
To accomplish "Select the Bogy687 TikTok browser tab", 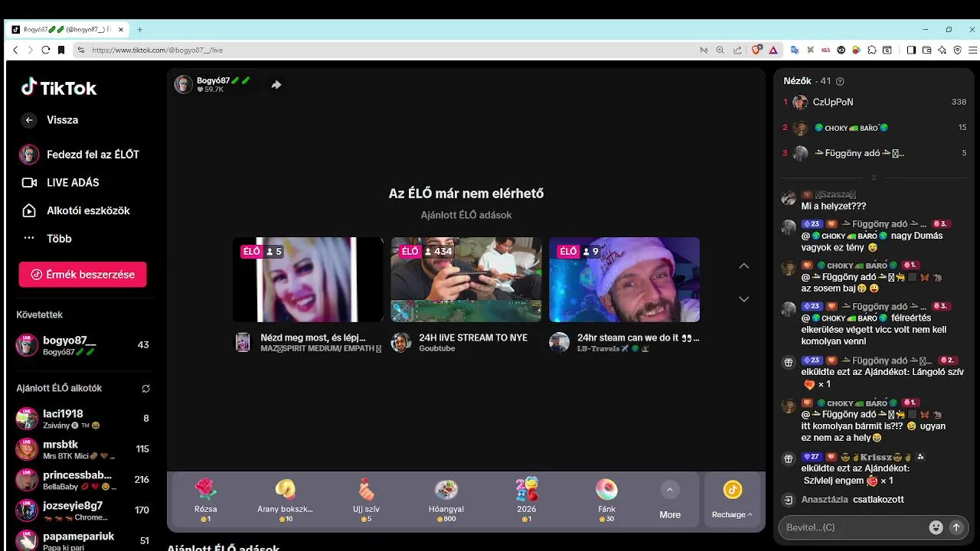I will coord(67,30).
